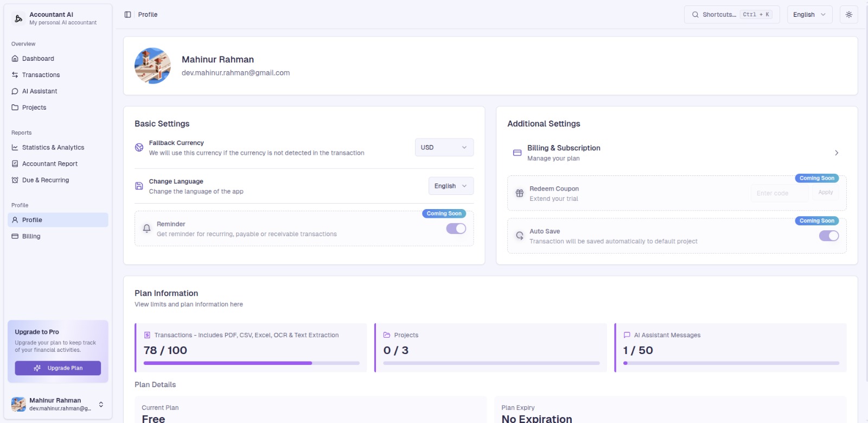This screenshot has height=423, width=868.
Task: Click the Apply coupon button
Action: [826, 192]
